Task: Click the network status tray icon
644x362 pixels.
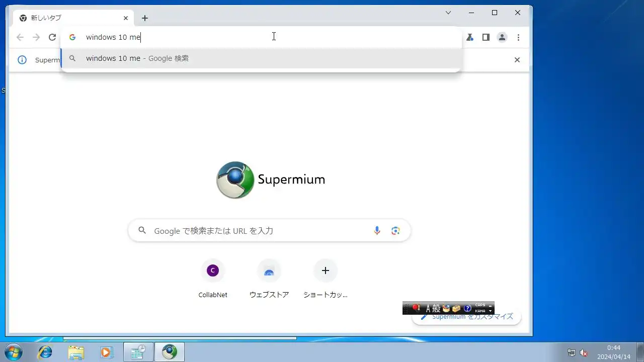Action: pyautogui.click(x=572, y=352)
